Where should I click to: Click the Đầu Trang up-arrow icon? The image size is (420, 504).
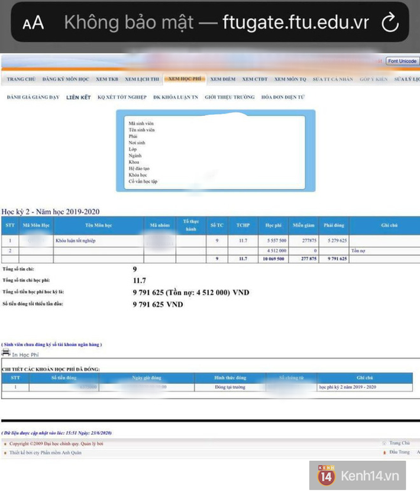tap(385, 452)
